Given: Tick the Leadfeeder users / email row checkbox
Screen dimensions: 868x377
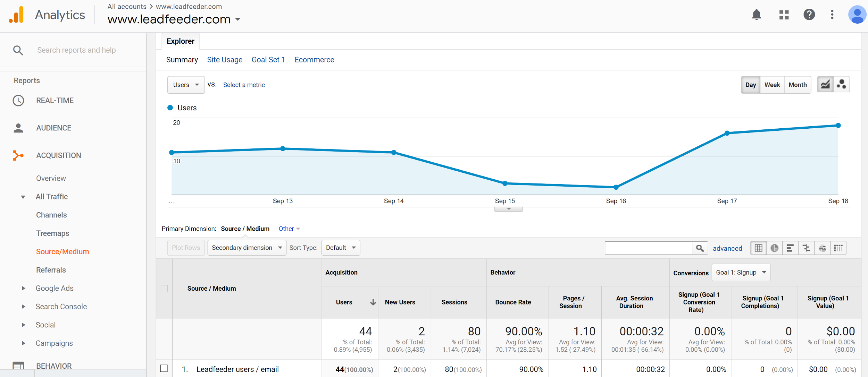Looking at the screenshot, I should [x=164, y=368].
